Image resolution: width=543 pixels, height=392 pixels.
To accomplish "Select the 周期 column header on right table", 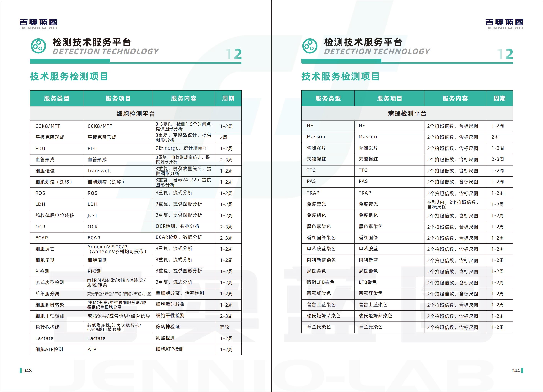I will [499, 98].
